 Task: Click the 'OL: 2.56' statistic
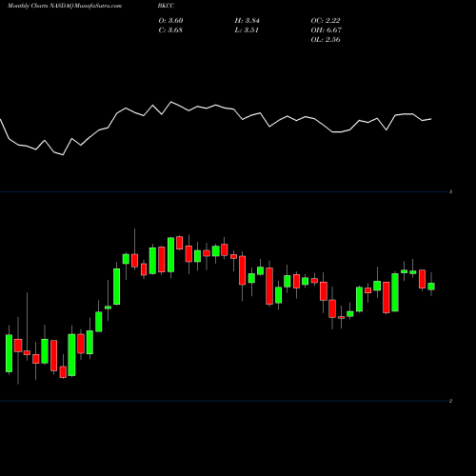point(326,40)
